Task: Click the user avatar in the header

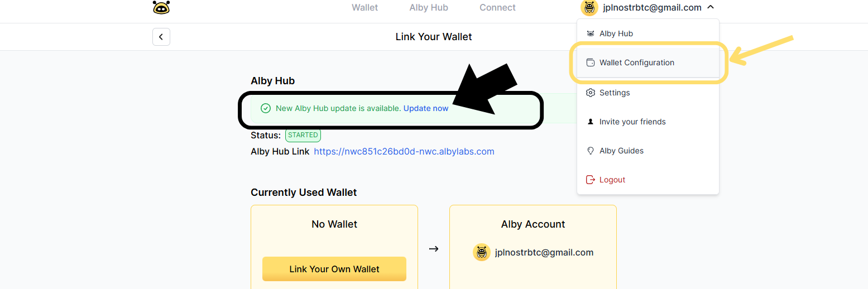Action: click(x=589, y=8)
